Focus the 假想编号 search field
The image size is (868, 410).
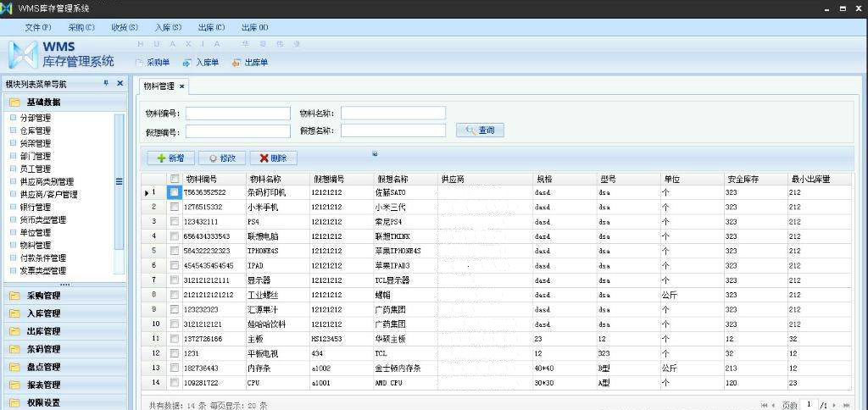[x=238, y=131]
